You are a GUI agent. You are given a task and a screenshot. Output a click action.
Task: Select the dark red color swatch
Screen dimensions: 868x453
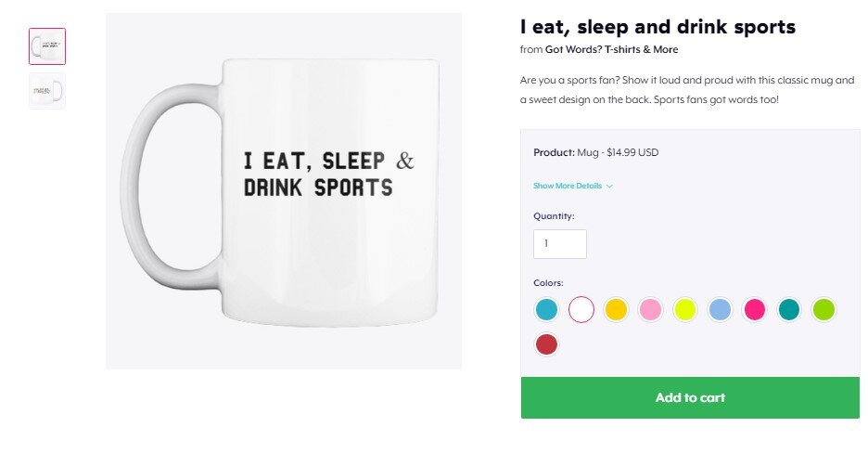[547, 344]
